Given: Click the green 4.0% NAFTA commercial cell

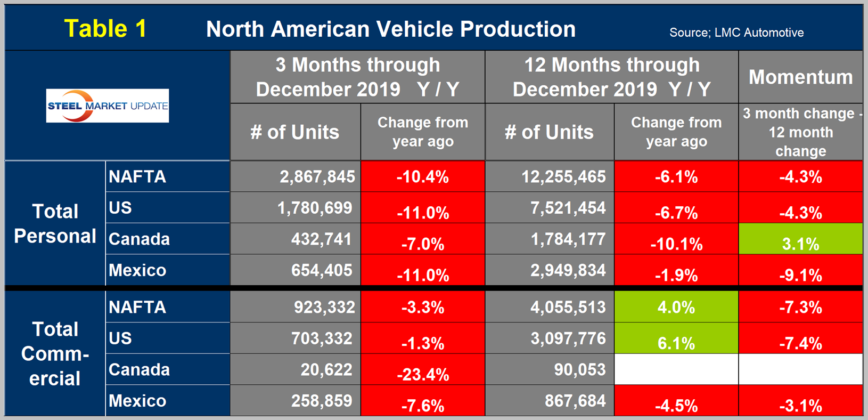Looking at the screenshot, I should pos(676,307).
